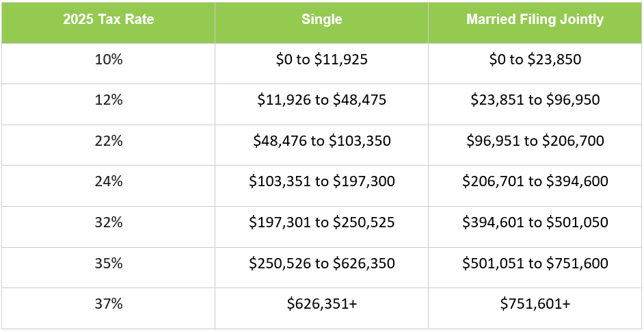Click the 12% tax rate cell
The height and width of the screenshot is (332, 644).
click(108, 105)
